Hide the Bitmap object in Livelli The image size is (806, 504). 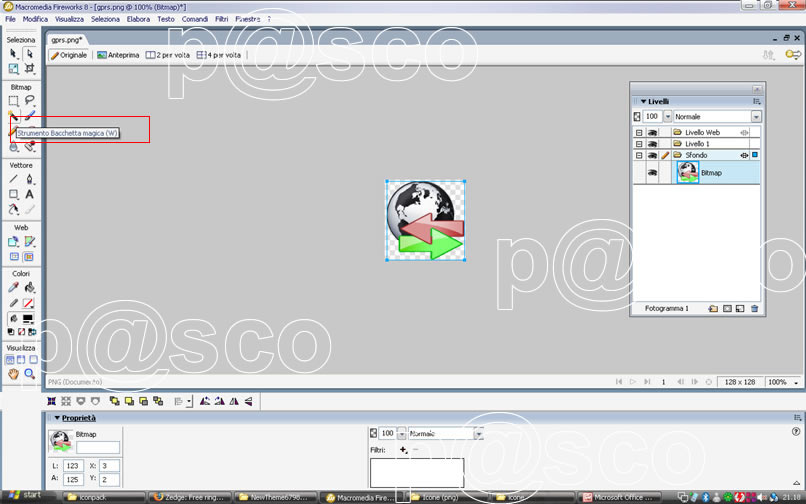tap(652, 173)
